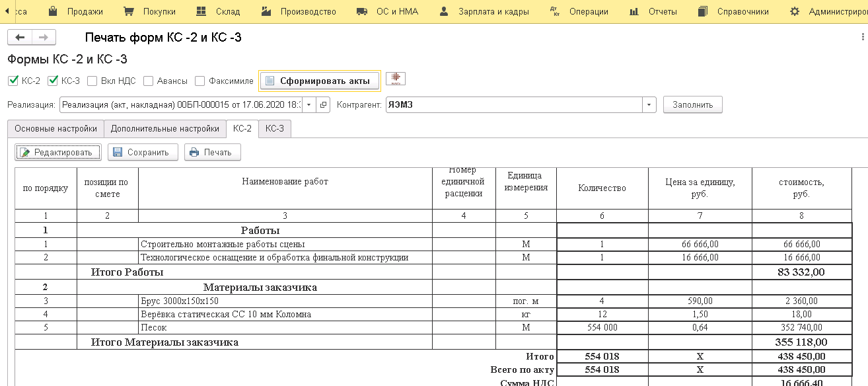
Task: Click the 554 000 quantity cell
Action: tap(602, 327)
